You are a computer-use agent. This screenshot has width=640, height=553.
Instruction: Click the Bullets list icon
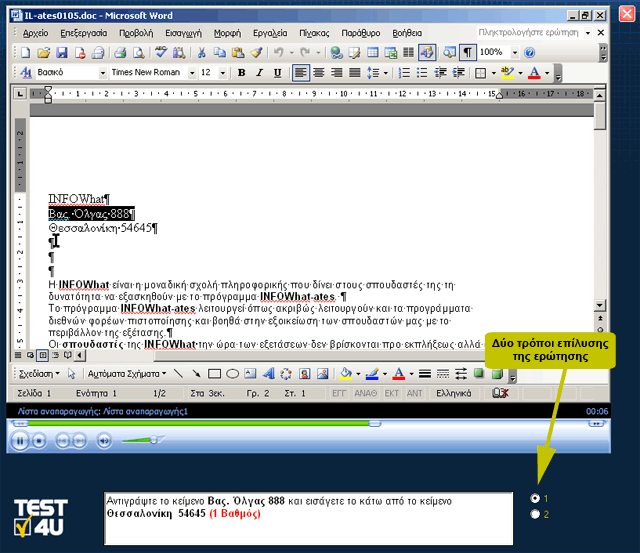pos(422,73)
